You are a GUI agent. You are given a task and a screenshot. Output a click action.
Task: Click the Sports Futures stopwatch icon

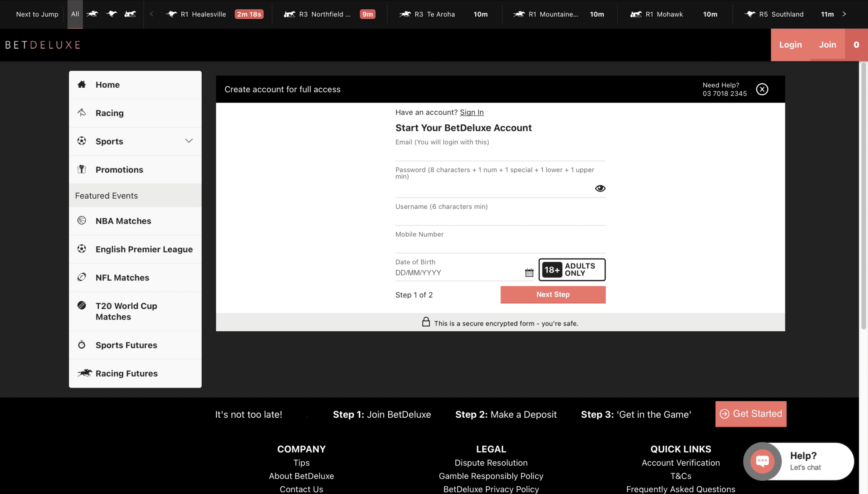point(82,344)
